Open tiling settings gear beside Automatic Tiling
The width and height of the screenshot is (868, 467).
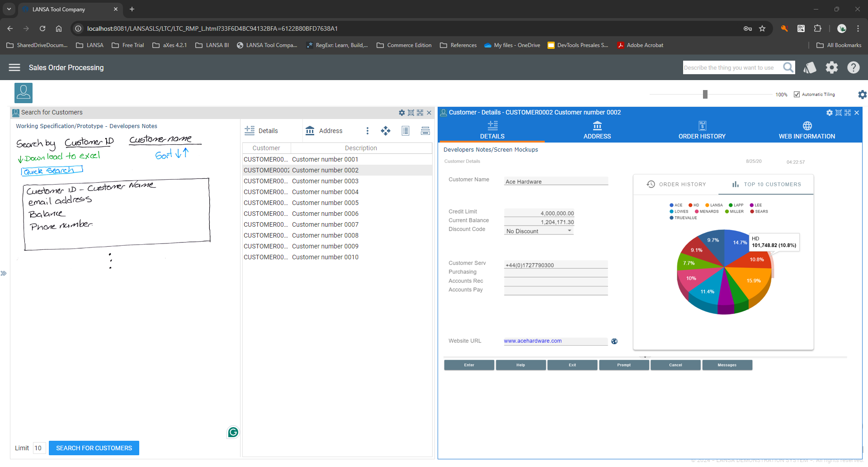point(862,95)
